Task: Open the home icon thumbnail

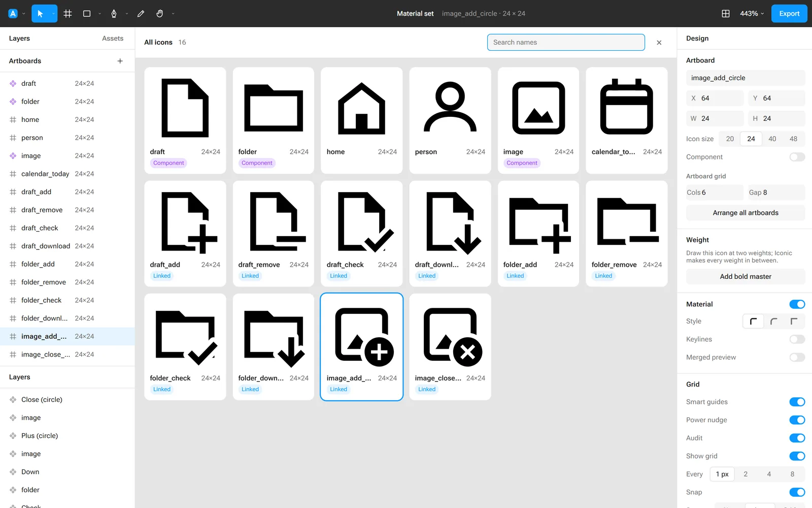Action: coord(362,108)
